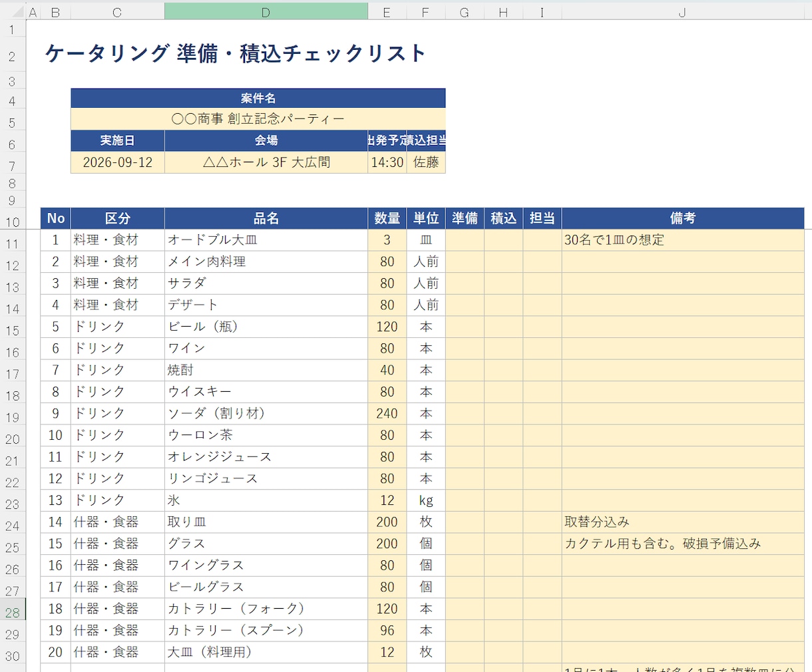Screen dimensions: 812x672
Task: Select the departure time cell 14:30
Action: coord(387,162)
